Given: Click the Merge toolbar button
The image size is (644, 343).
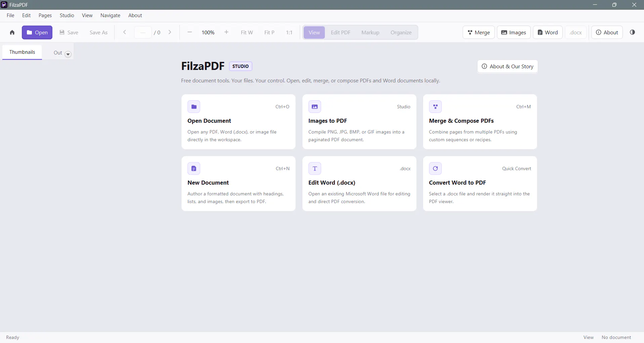Looking at the screenshot, I should tap(478, 32).
